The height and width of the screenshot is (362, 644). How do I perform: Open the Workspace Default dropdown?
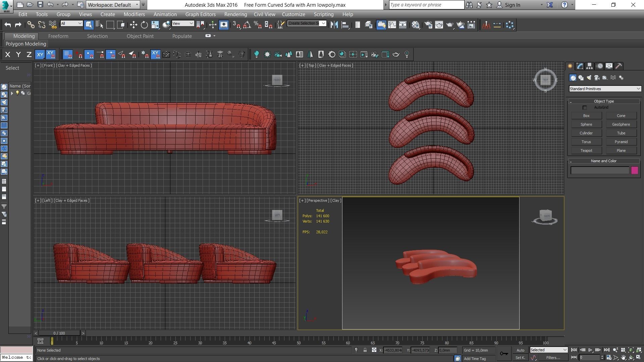113,5
